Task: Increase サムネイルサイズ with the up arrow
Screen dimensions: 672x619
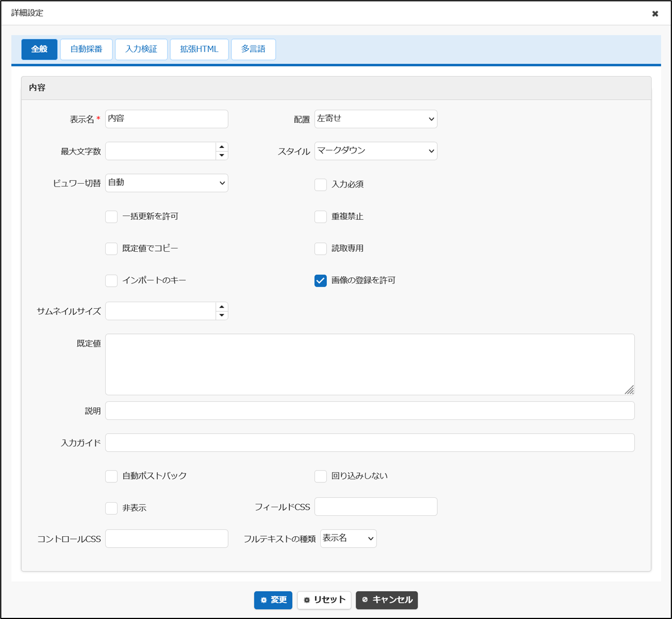Action: pyautogui.click(x=221, y=307)
